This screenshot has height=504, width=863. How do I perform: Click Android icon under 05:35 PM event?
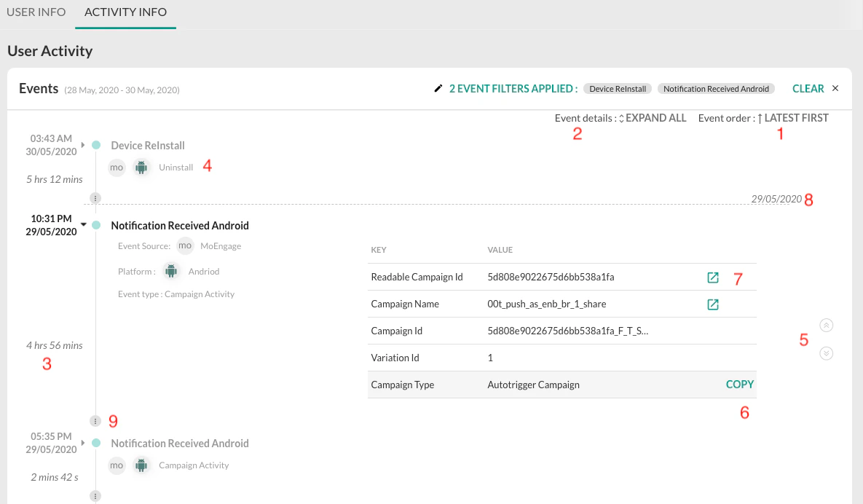pyautogui.click(x=141, y=465)
